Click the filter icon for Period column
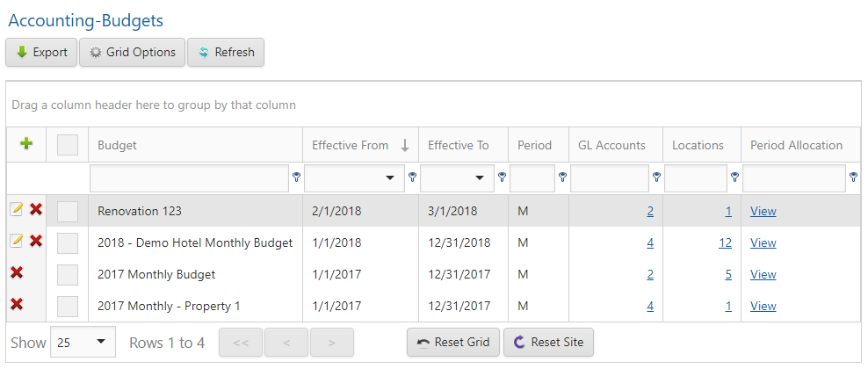The width and height of the screenshot is (868, 369). pos(563,177)
